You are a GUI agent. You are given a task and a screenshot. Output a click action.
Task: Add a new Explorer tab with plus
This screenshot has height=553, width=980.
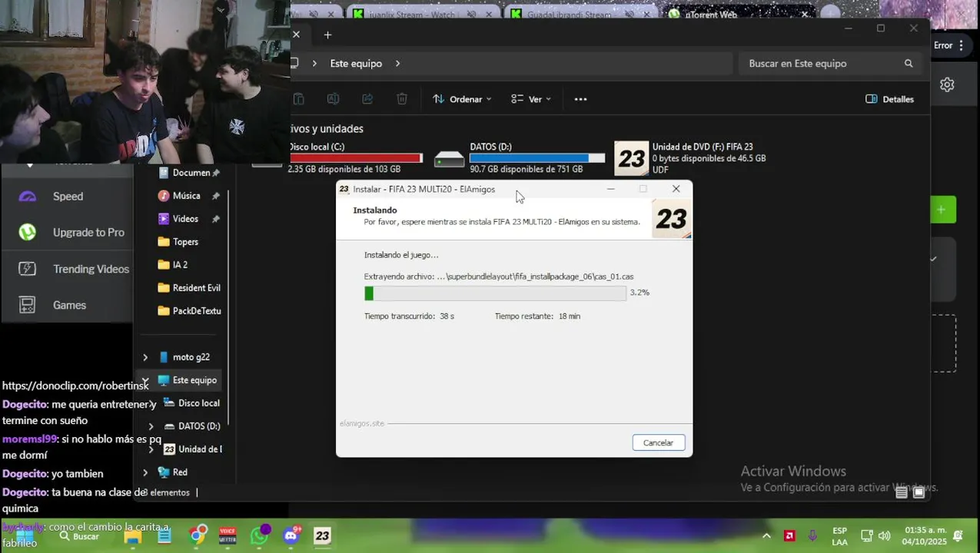[327, 35]
